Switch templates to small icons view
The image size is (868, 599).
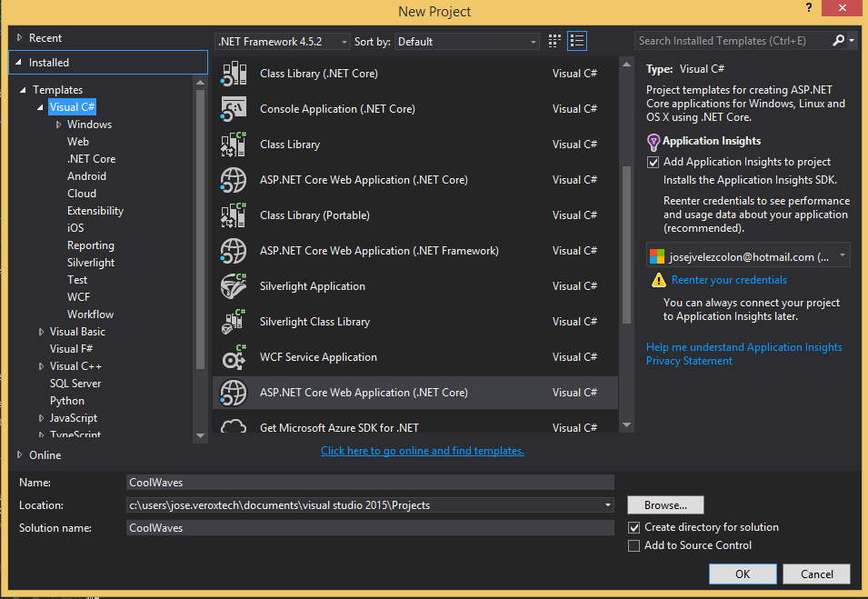click(x=554, y=41)
